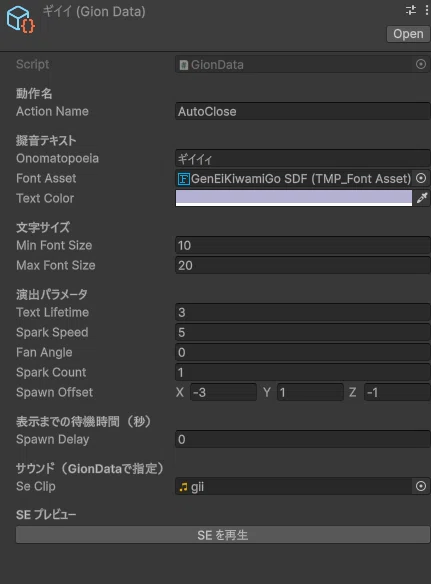Click the Fan Angle value field

(x=303, y=352)
